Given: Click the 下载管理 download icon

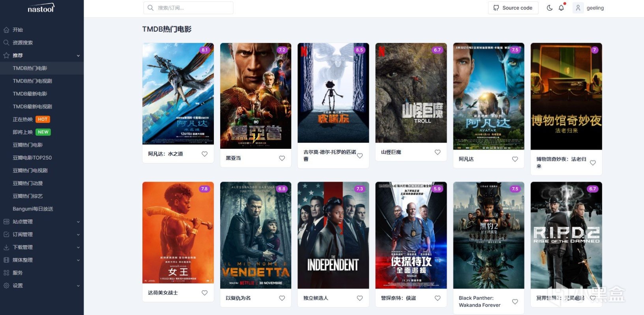Looking at the screenshot, I should click(6, 247).
